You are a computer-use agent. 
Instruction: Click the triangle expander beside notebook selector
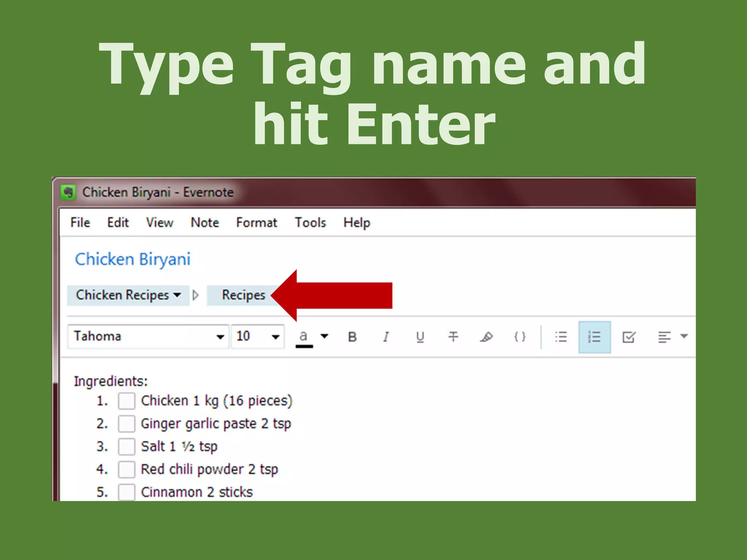click(196, 295)
